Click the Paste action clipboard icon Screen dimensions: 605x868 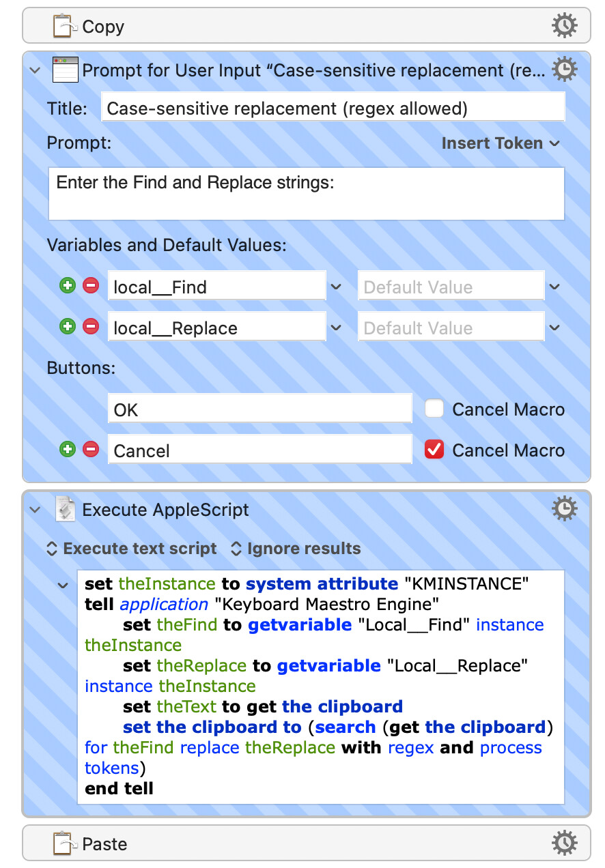pyautogui.click(x=65, y=844)
